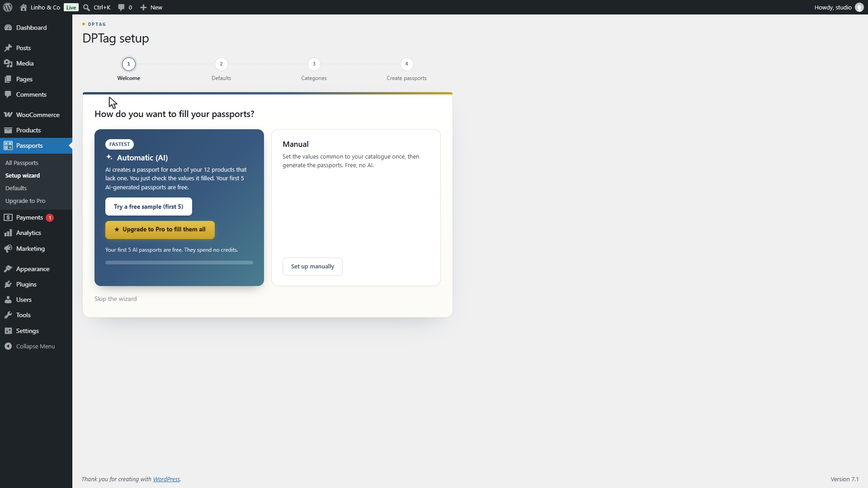The width and height of the screenshot is (868, 488).
Task: Click the Products archive icon
Action: click(x=8, y=130)
